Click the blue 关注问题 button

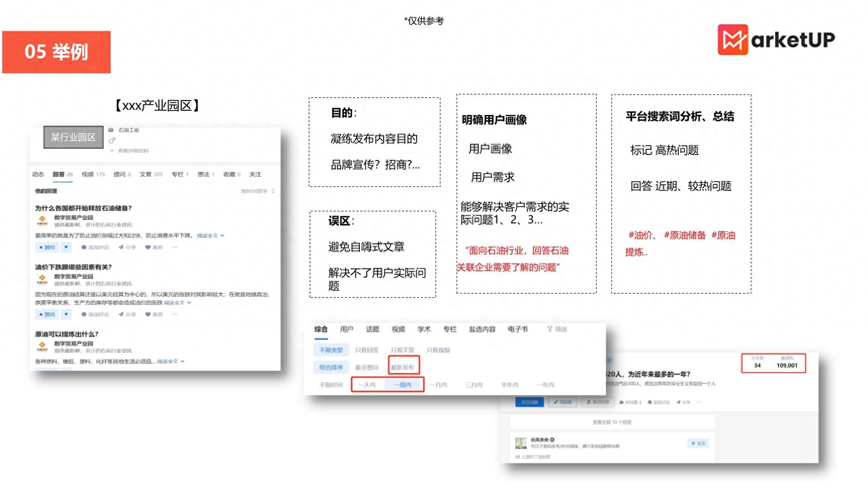pyautogui.click(x=529, y=402)
